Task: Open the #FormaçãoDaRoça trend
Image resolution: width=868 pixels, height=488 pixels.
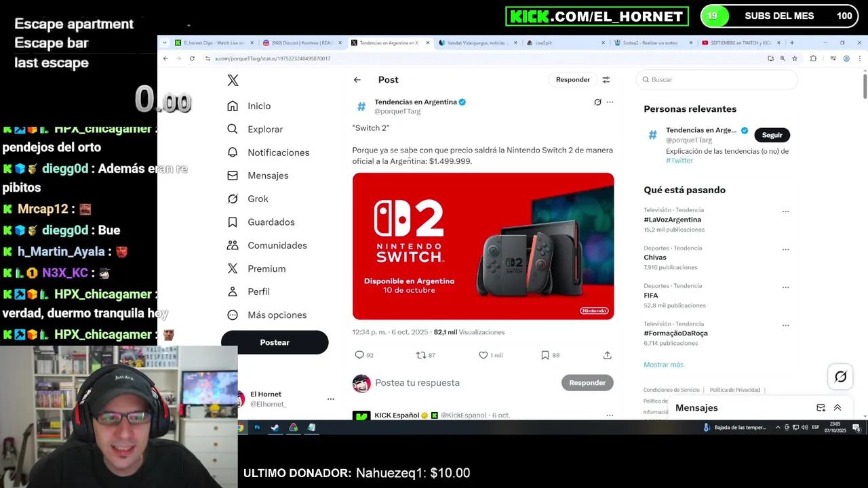Action: [x=675, y=333]
